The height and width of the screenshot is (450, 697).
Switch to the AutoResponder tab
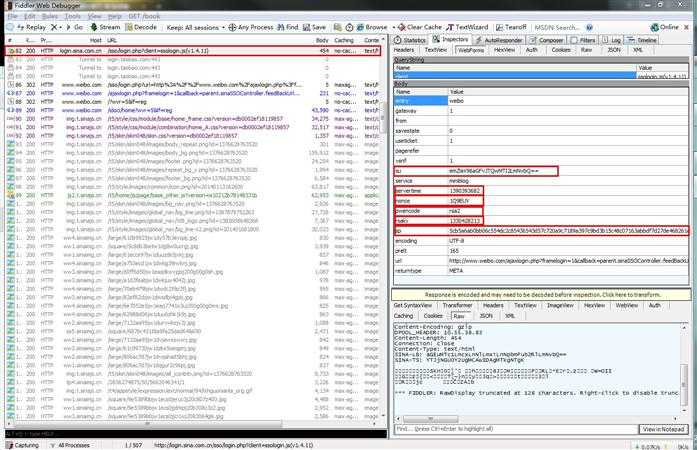[x=499, y=40]
